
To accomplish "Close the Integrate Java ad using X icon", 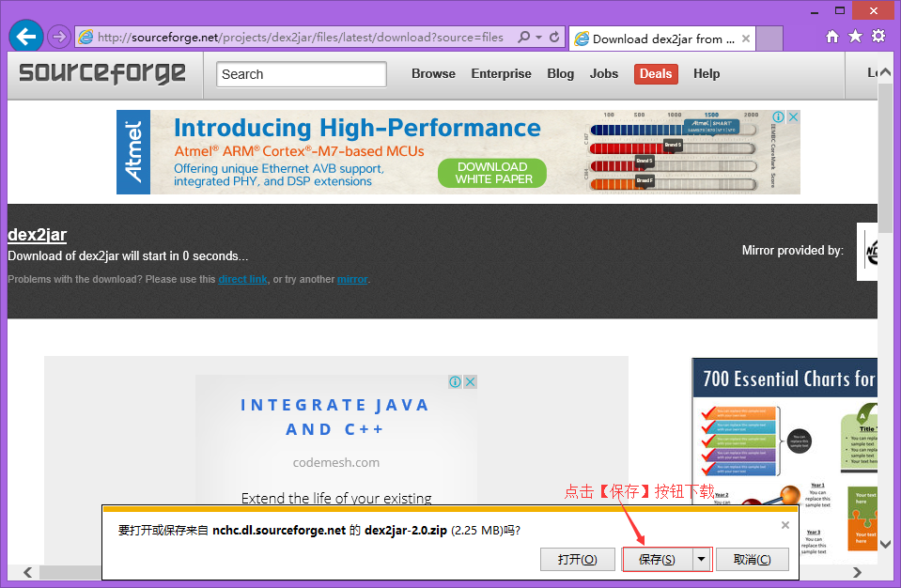I will pyautogui.click(x=471, y=381).
